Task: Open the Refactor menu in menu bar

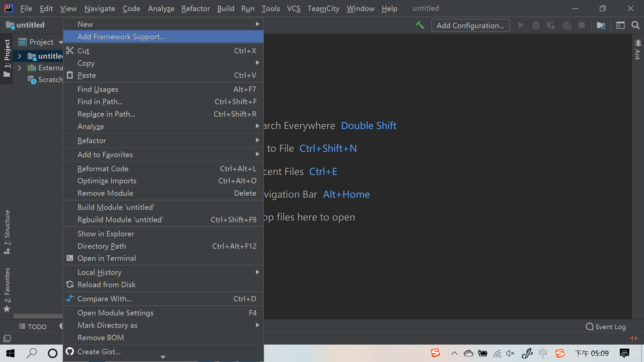Action: point(195,8)
